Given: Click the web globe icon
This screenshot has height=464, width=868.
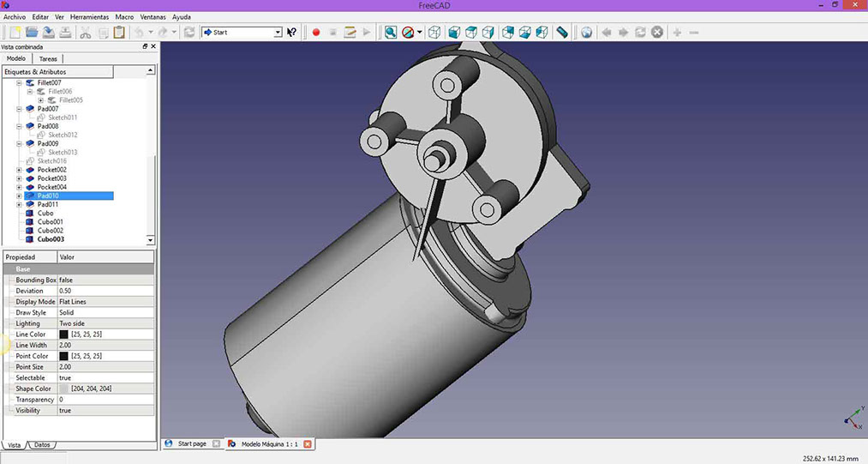Looking at the screenshot, I should [586, 32].
